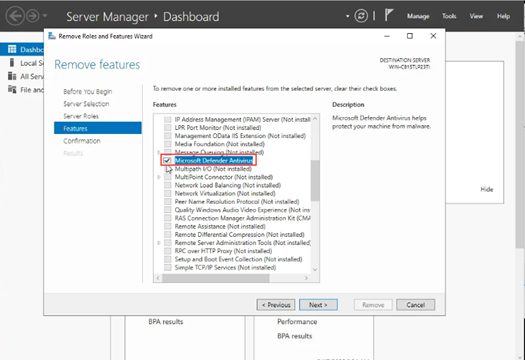
Task: Expand the Remote Server Administration Tools node
Action: tap(159, 243)
